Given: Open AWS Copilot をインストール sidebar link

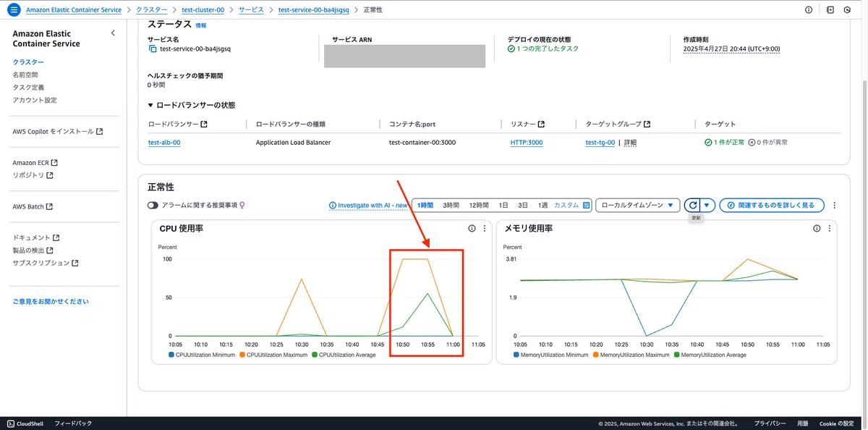Looking at the screenshot, I should click(58, 132).
